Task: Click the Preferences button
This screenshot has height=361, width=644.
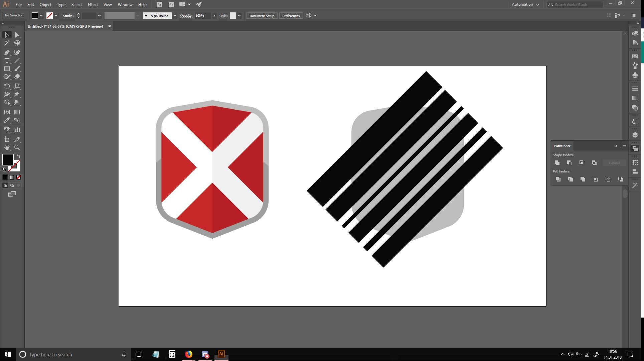Action: (291, 16)
